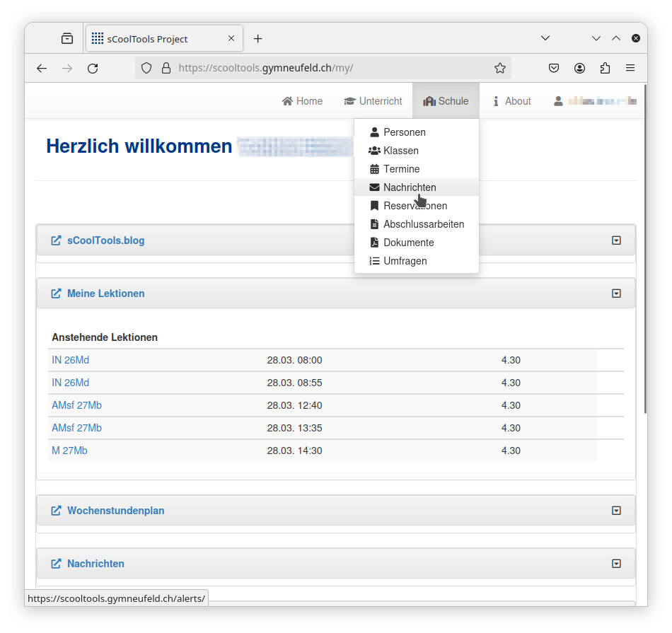Image resolution: width=672 pixels, height=633 pixels.
Task: Open the Firefox hamburger application menu
Action: tap(630, 68)
